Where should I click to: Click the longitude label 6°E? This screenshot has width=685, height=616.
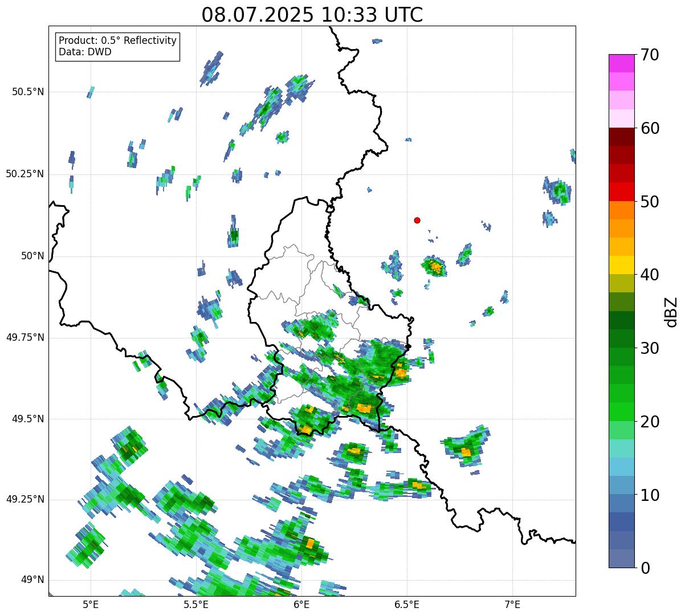[x=301, y=605]
